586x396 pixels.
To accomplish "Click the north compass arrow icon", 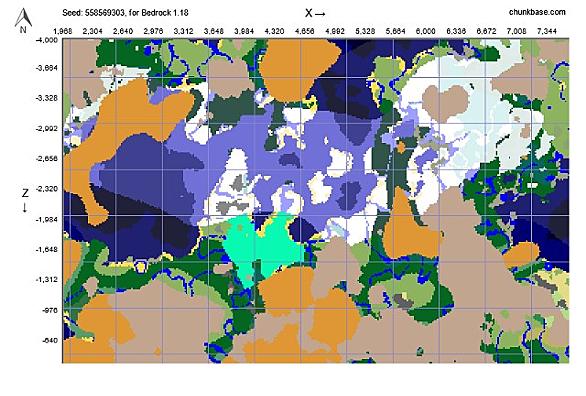I will (23, 21).
